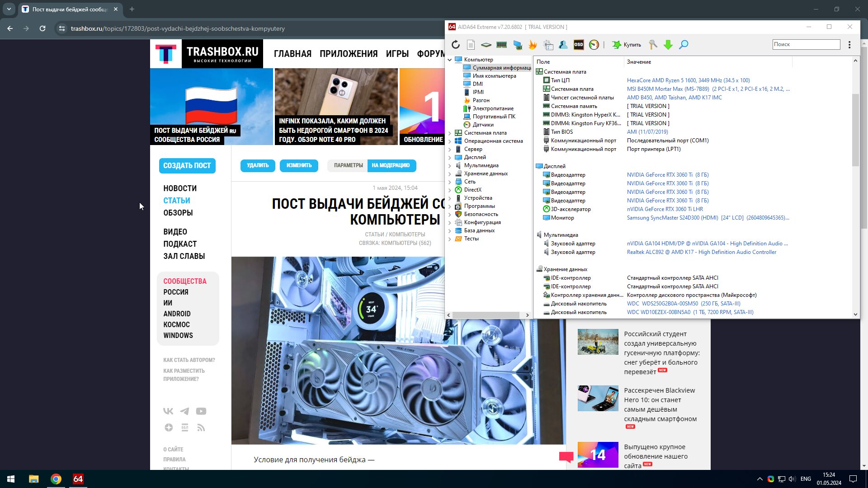868x488 pixels.
Task: Click the flame stability test icon
Action: tap(533, 44)
